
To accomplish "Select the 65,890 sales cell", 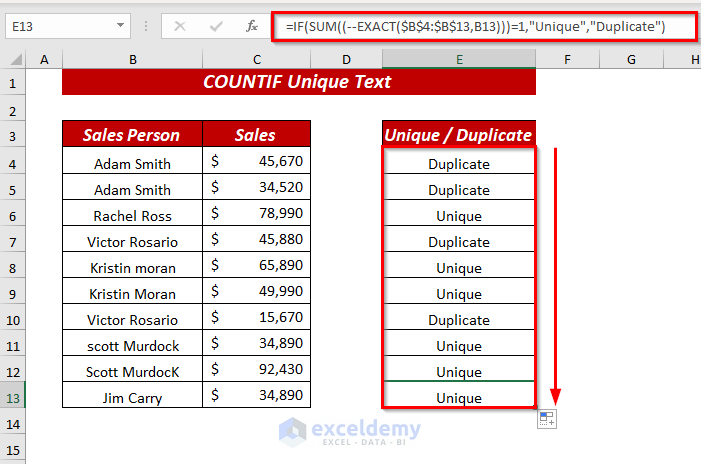I will 256,265.
